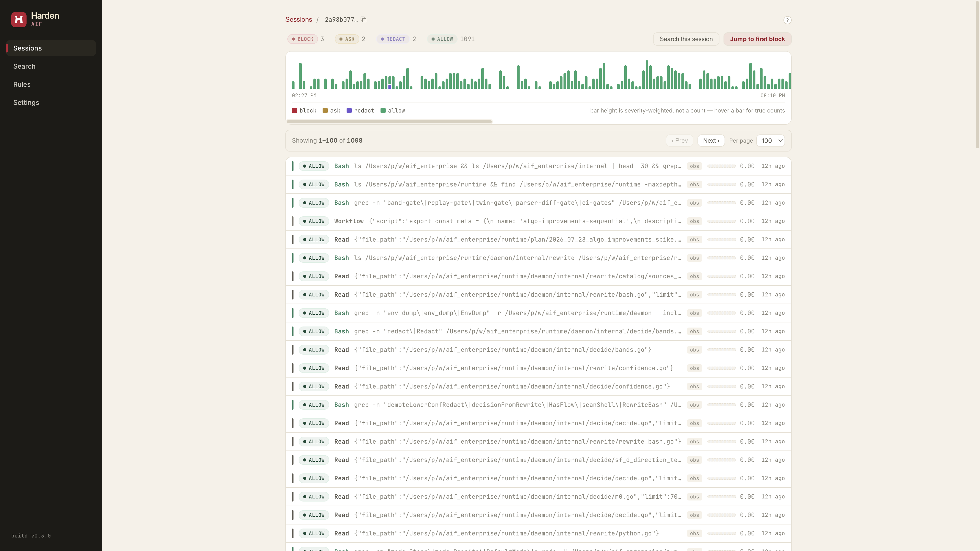Image resolution: width=980 pixels, height=551 pixels.
Task: Select Bash grep demoteLowerConfRedact row
Action: pyautogui.click(x=538, y=405)
